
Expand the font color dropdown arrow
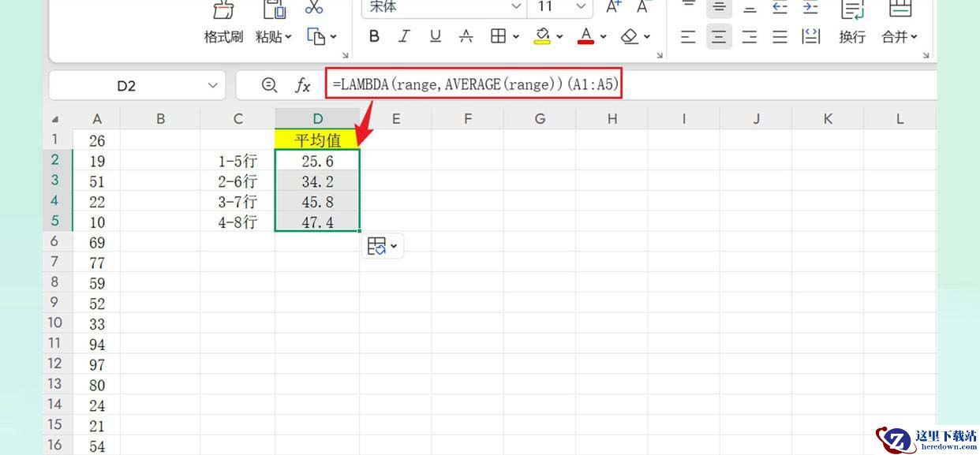604,36
